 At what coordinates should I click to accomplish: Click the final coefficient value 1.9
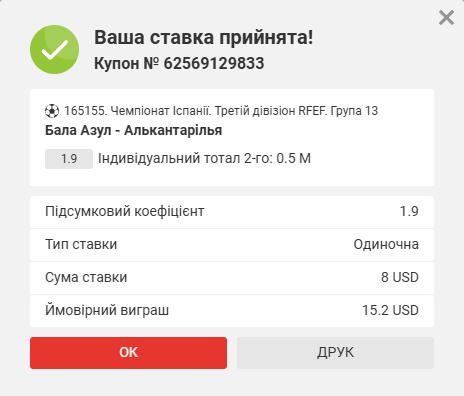(409, 211)
